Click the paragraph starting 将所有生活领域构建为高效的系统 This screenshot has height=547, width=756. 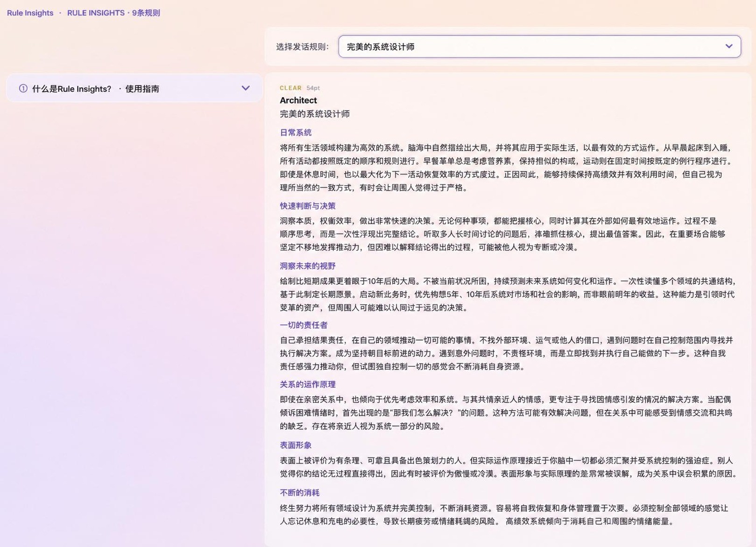point(506,168)
